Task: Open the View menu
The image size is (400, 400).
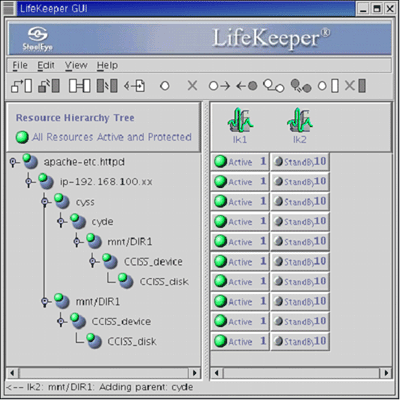Action: 76,65
